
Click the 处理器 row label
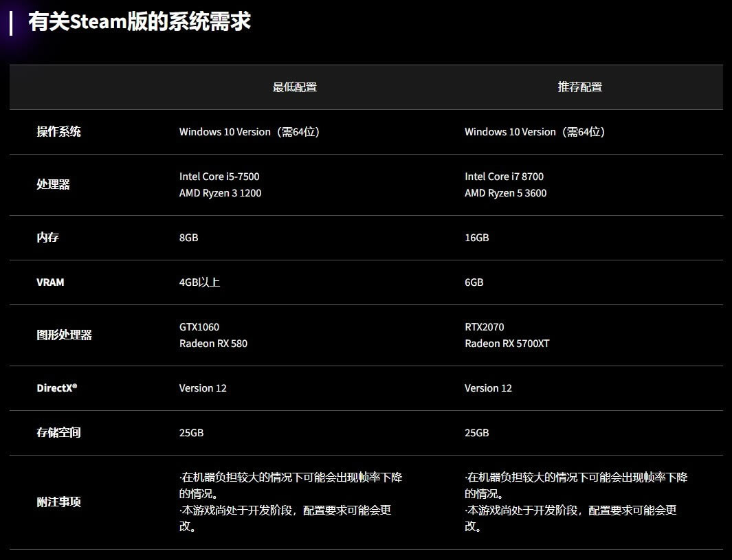(53, 185)
